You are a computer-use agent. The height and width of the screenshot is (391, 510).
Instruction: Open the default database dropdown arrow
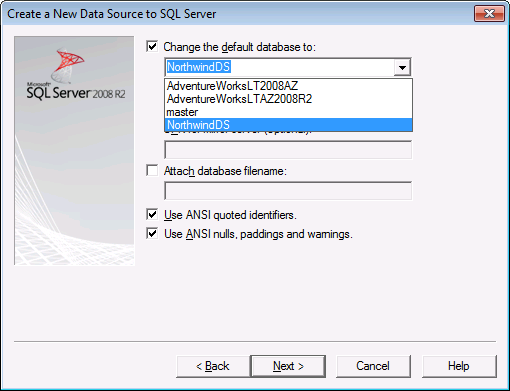[x=402, y=68]
